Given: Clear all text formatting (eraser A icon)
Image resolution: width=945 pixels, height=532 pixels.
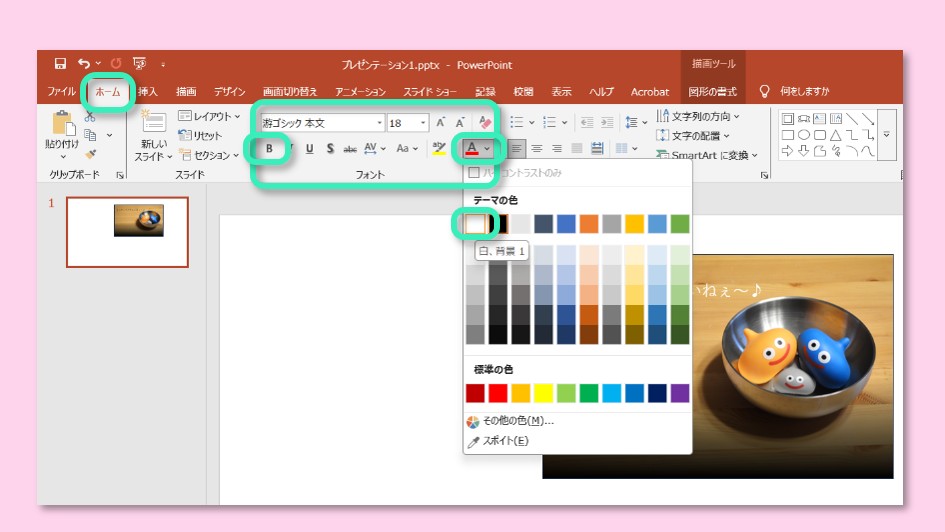Looking at the screenshot, I should [x=485, y=123].
